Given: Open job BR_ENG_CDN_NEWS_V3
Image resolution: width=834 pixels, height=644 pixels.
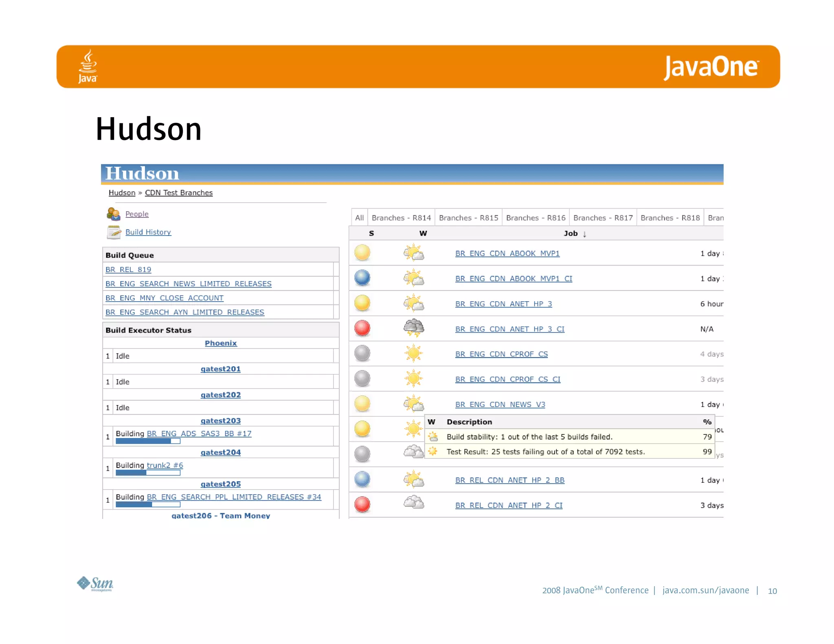Looking at the screenshot, I should pyautogui.click(x=500, y=405).
